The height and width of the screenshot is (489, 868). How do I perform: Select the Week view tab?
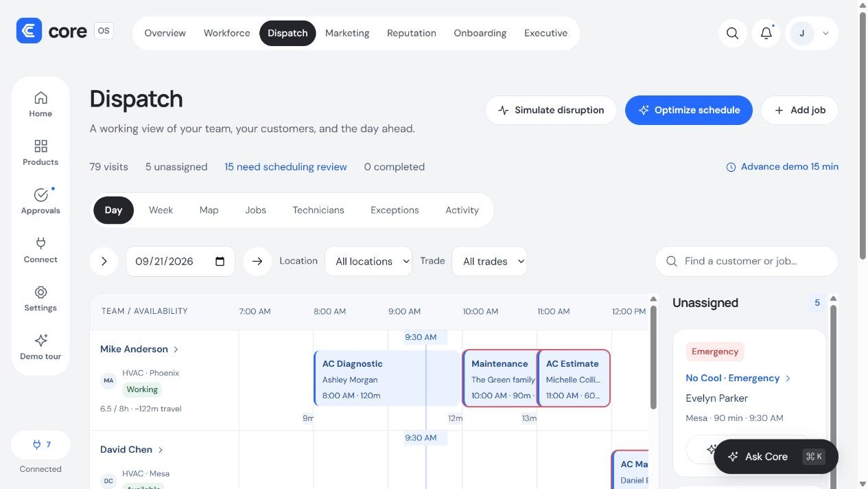tap(161, 210)
